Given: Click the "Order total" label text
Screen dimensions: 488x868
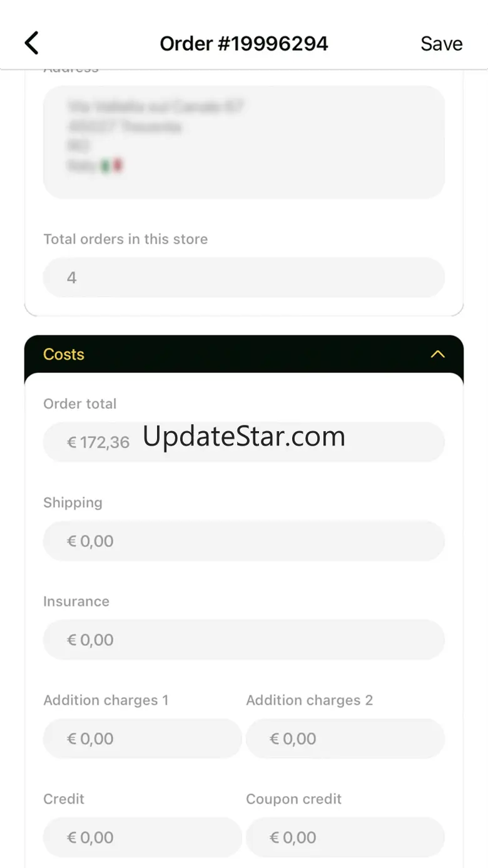Looking at the screenshot, I should click(80, 404).
